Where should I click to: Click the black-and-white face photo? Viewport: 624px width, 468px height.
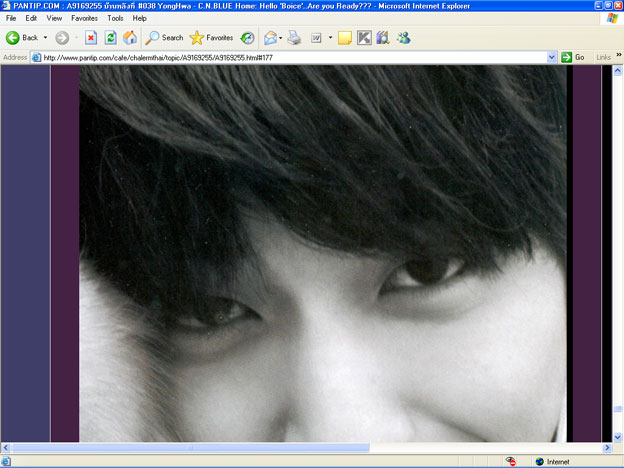click(x=323, y=254)
